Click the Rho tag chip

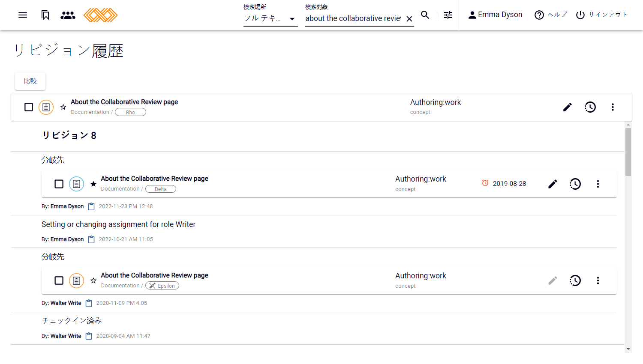click(130, 112)
